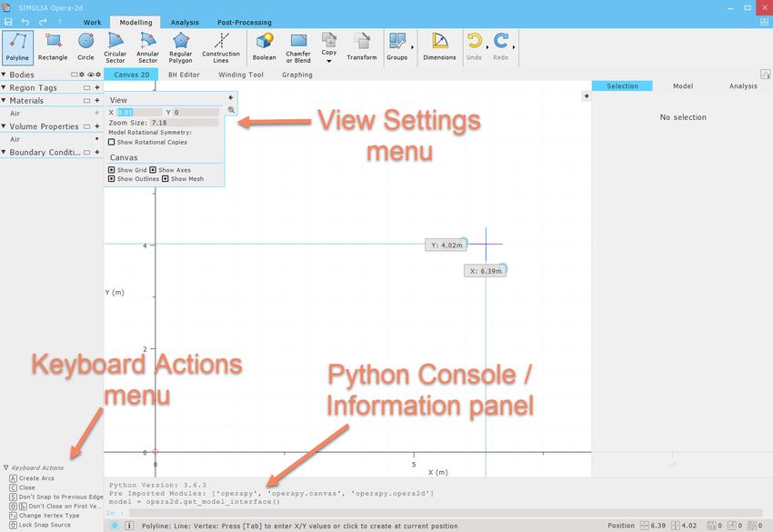Image resolution: width=773 pixels, height=532 pixels.
Task: Toggle the Show Grid checkbox
Action: click(x=112, y=170)
